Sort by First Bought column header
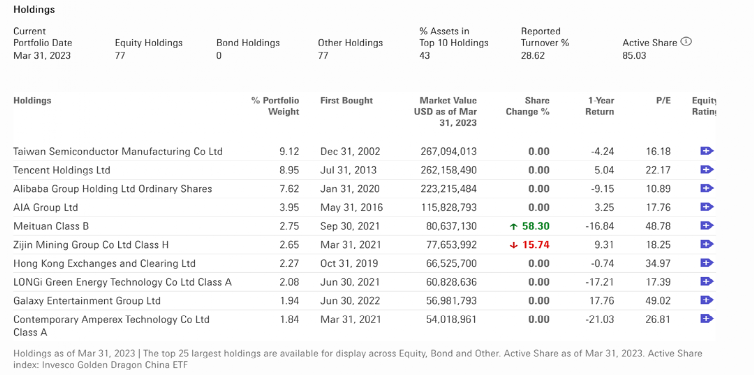Image resolution: width=754 pixels, height=375 pixels. tap(346, 100)
